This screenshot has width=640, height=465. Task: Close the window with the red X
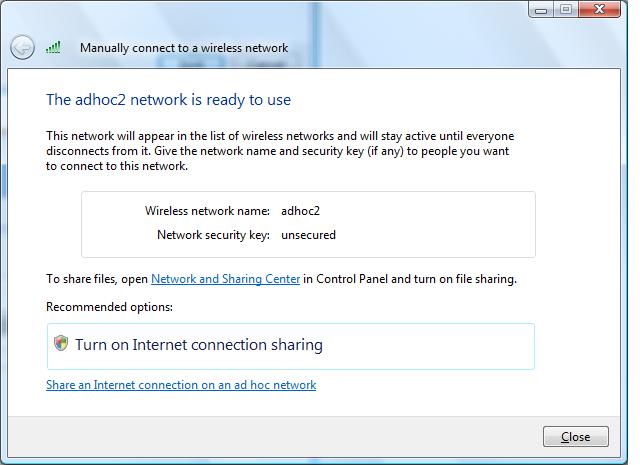click(599, 9)
